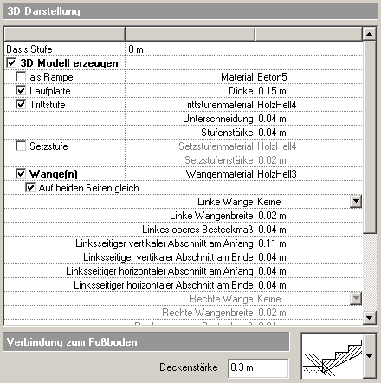Click Linkes oberes Besteckmaß 0.04 m value
381x383 pixels.
pyautogui.click(x=272, y=229)
